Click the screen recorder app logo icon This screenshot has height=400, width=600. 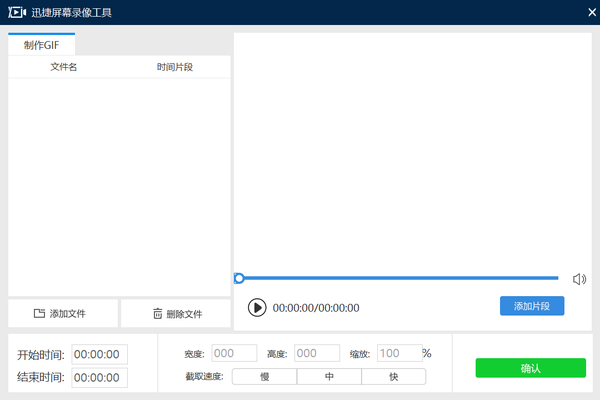16,12
